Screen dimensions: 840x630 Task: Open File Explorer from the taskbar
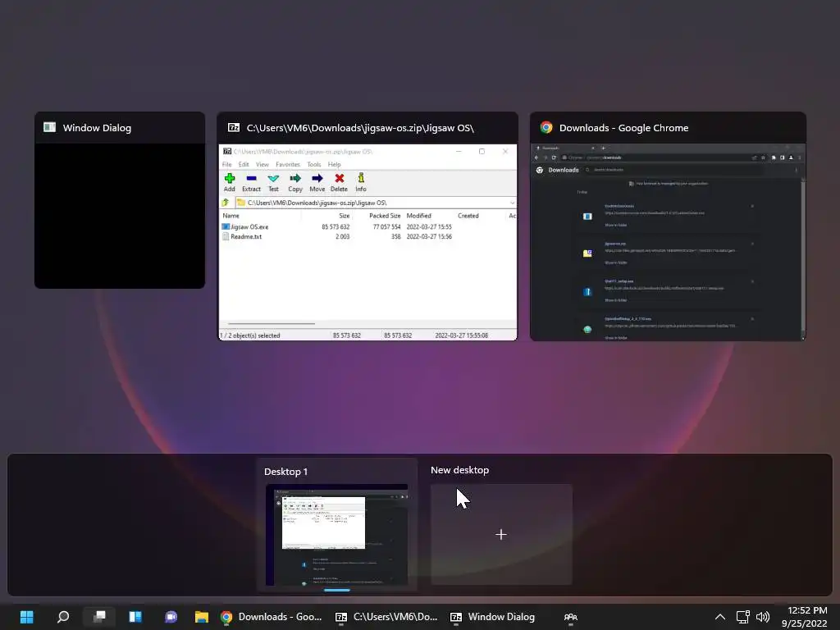coord(202,617)
